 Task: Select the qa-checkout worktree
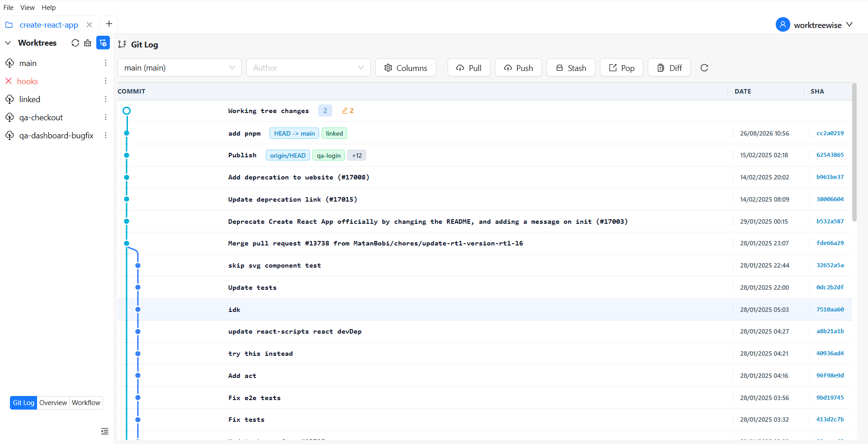(41, 118)
